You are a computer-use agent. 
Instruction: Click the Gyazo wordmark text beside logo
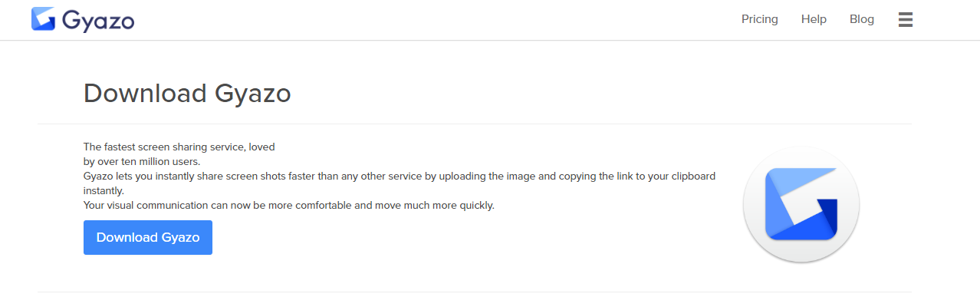coord(98,21)
